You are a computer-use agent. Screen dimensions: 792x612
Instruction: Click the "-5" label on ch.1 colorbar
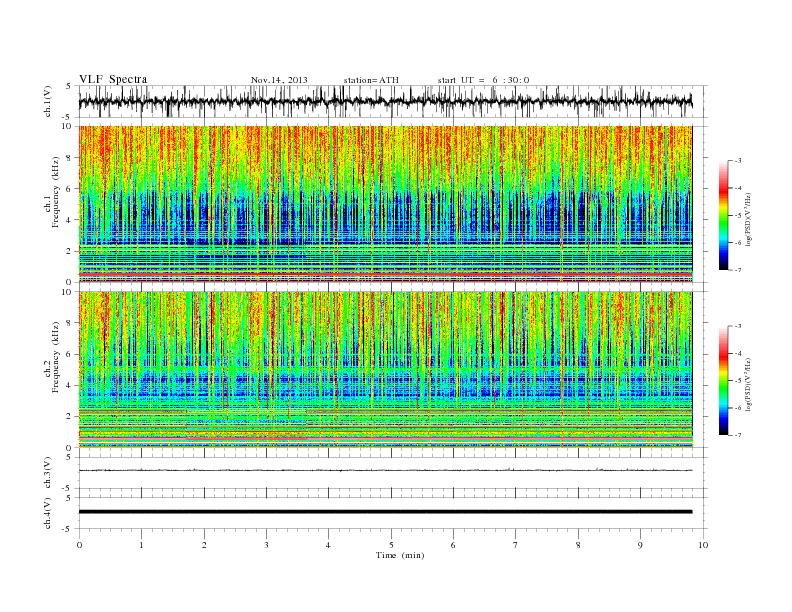point(737,216)
